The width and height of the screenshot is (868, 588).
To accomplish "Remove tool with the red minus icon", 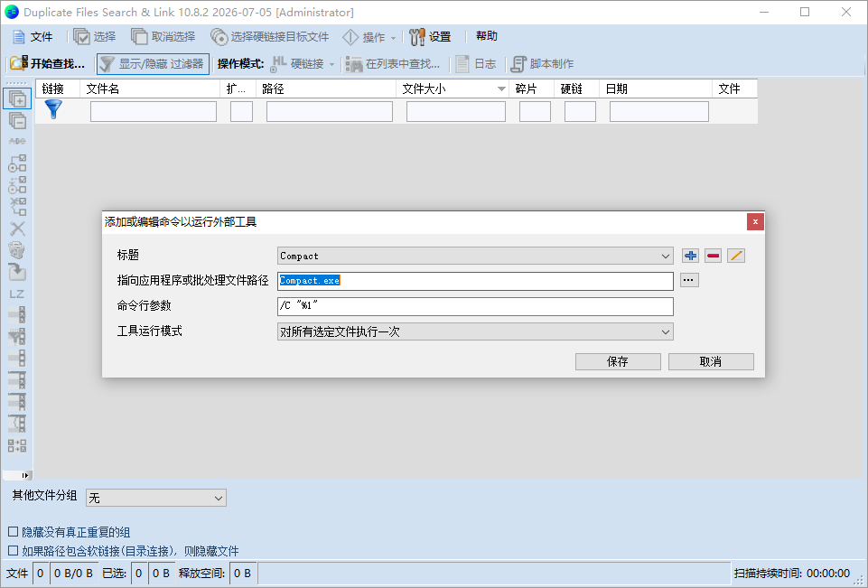I will pyautogui.click(x=713, y=256).
